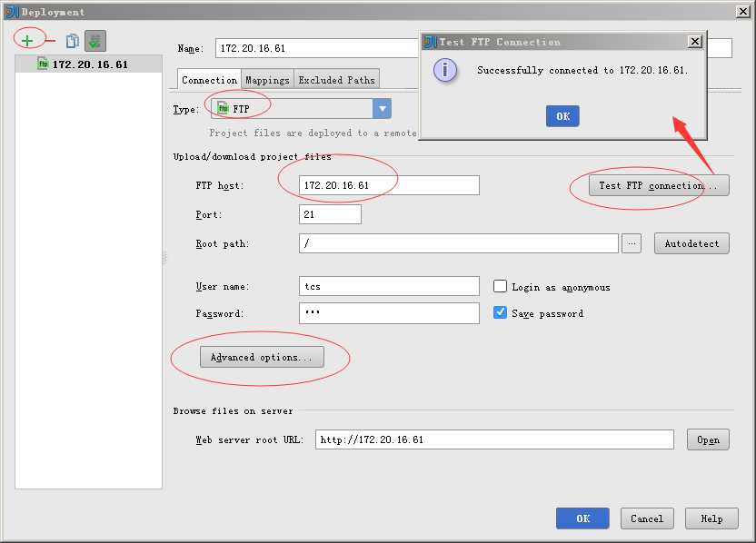
Task: Uncheck the Save password checkbox
Action: [x=500, y=312]
